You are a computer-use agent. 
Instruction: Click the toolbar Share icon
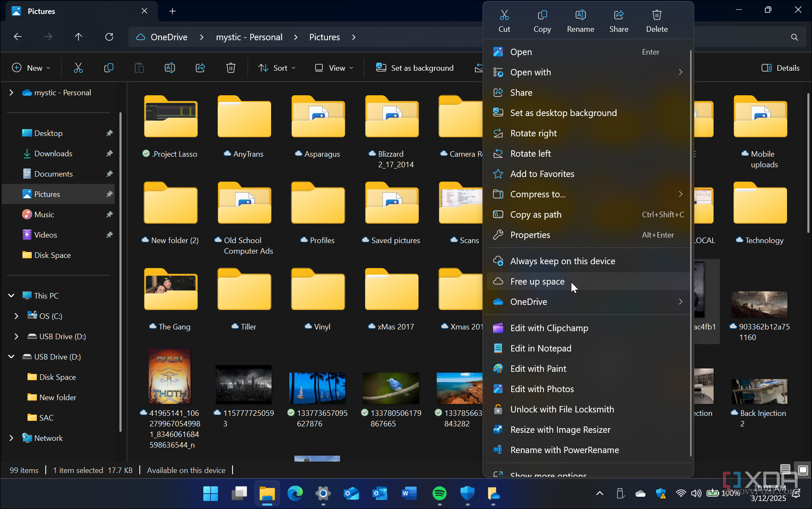(200, 68)
